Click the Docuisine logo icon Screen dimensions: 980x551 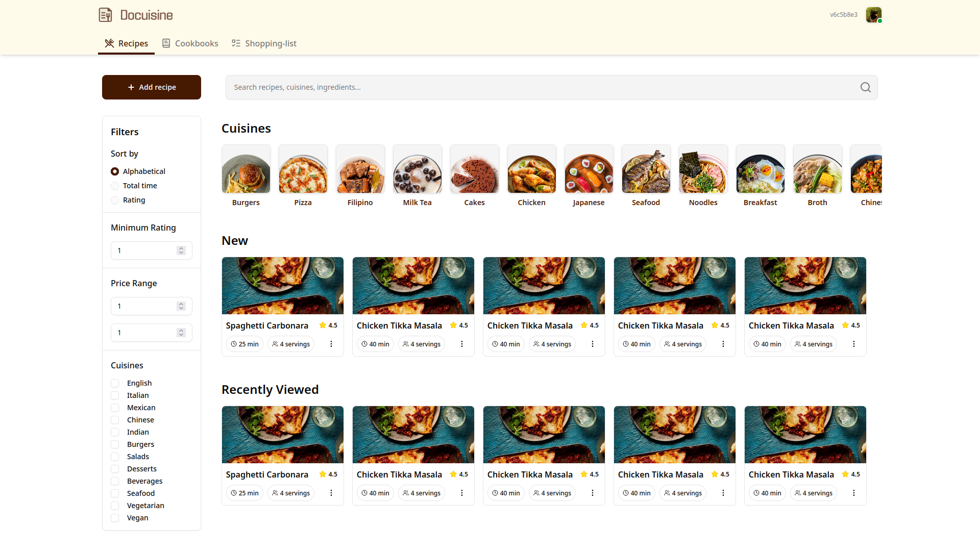click(x=106, y=15)
